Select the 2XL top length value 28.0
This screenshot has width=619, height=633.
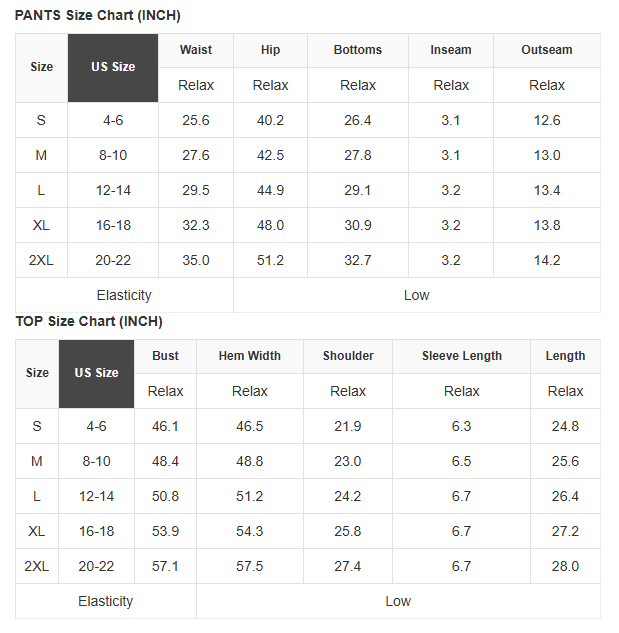point(565,566)
